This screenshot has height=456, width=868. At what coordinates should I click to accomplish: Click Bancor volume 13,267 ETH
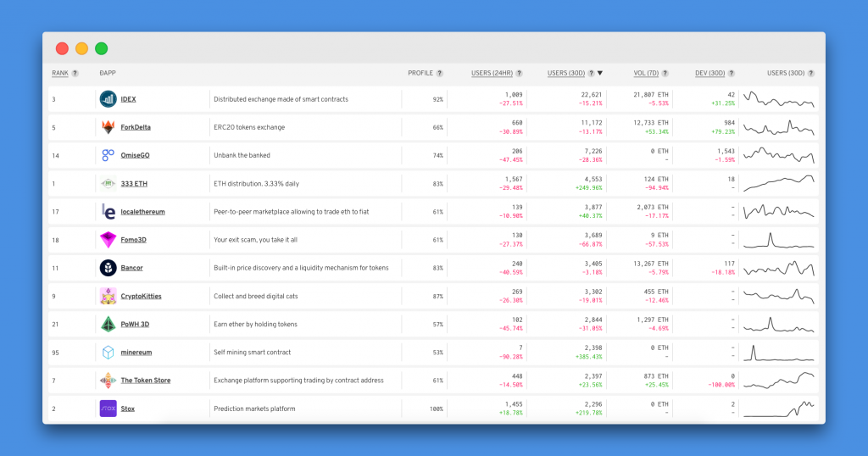click(x=651, y=264)
